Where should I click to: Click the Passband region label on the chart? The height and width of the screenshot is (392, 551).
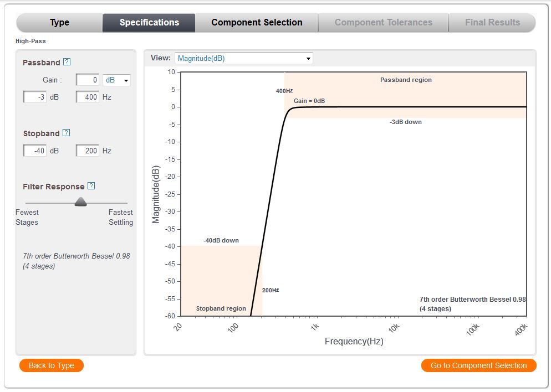tap(406, 80)
